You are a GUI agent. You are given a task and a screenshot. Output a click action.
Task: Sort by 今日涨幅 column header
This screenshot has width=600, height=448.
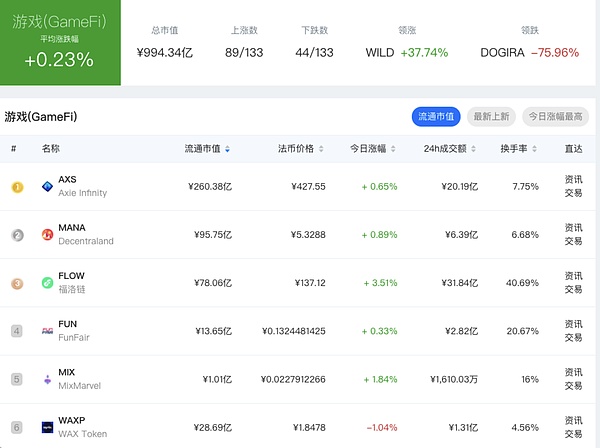coord(373,149)
